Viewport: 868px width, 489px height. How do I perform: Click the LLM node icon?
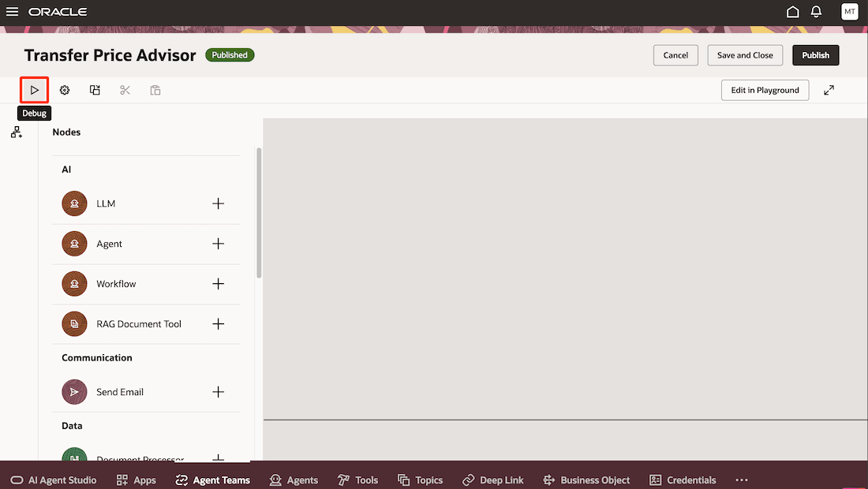click(74, 203)
